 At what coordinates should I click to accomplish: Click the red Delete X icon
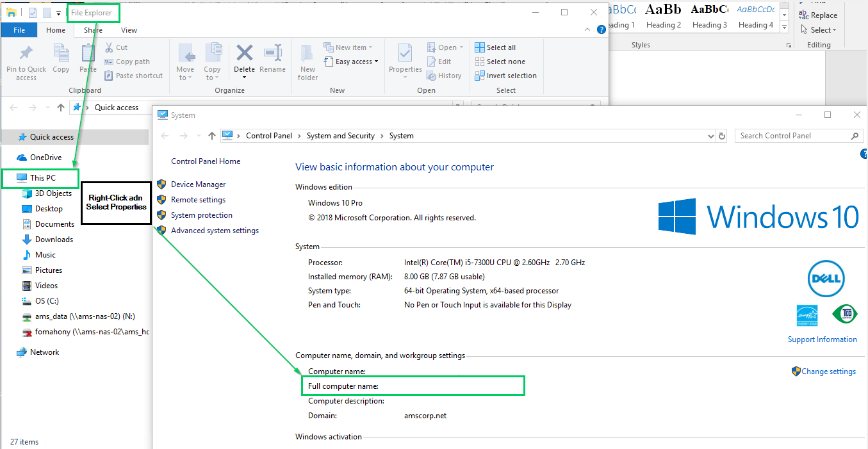244,53
